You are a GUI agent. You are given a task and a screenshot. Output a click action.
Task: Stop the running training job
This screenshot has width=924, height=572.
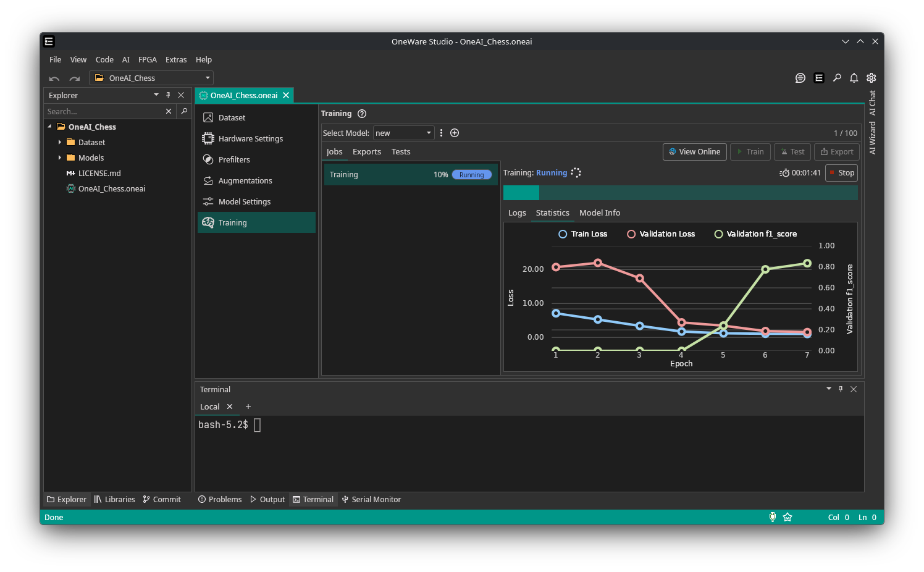(x=841, y=173)
